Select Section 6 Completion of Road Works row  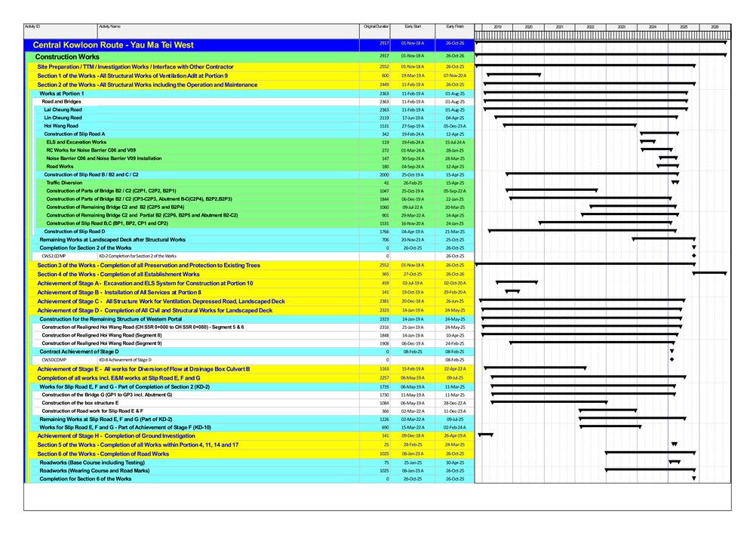click(103, 454)
